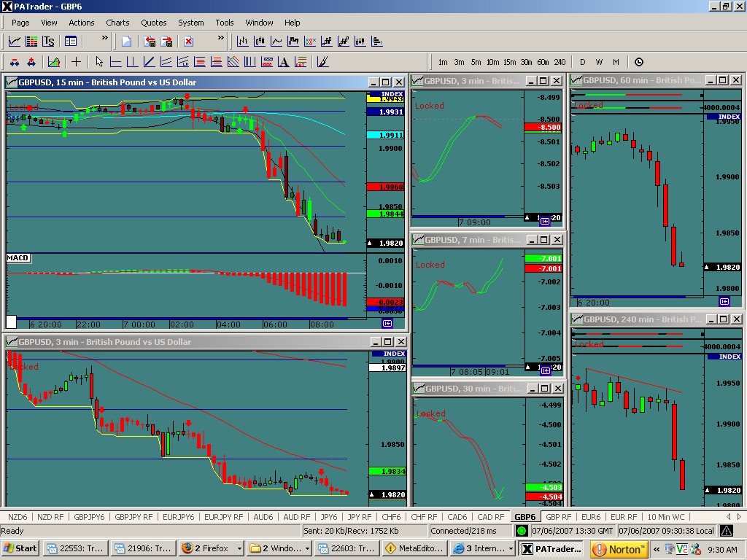Click scroll-to-end icon in 15 min chart
Screen dimensions: 747x560
tap(387, 323)
